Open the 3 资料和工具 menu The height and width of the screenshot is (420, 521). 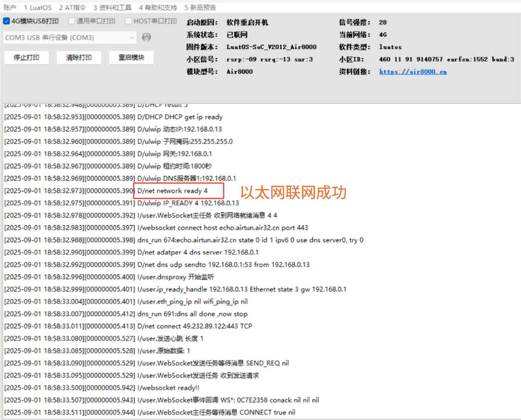coord(112,7)
